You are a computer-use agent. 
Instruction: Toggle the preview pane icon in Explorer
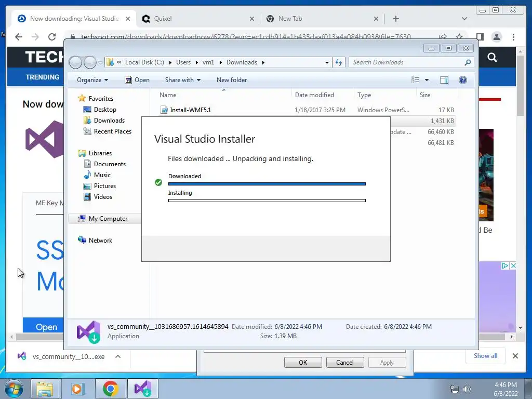point(444,80)
